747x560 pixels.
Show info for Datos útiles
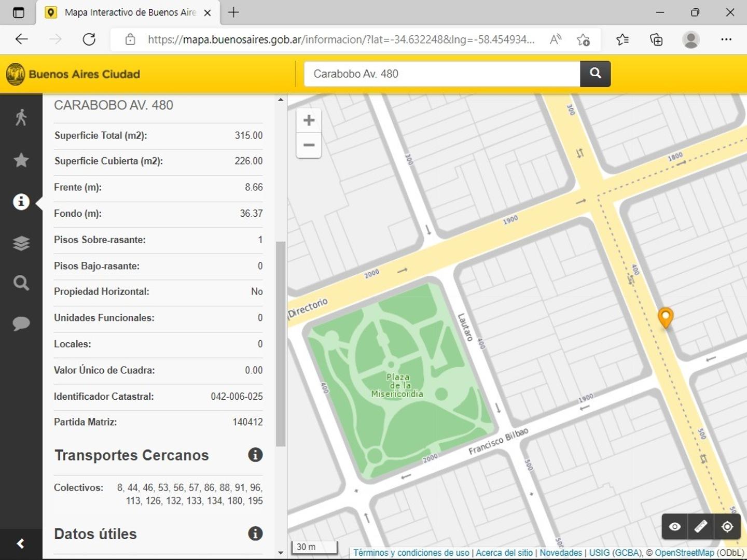(x=255, y=533)
